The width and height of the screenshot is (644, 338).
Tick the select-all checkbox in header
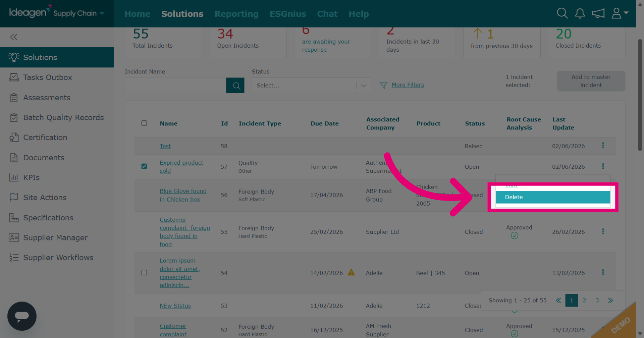pos(144,123)
